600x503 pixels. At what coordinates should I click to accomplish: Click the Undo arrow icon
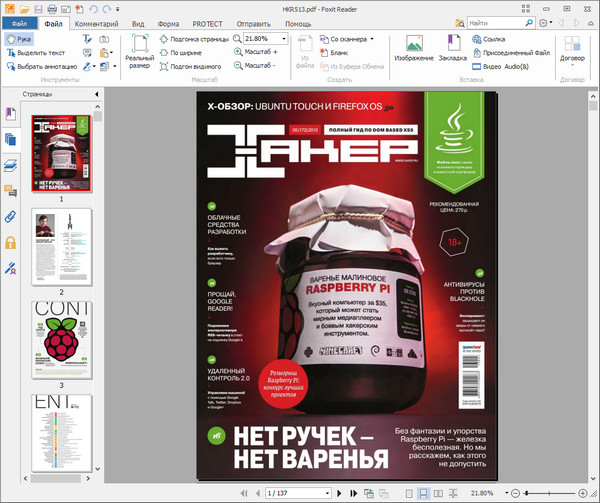coord(93,9)
